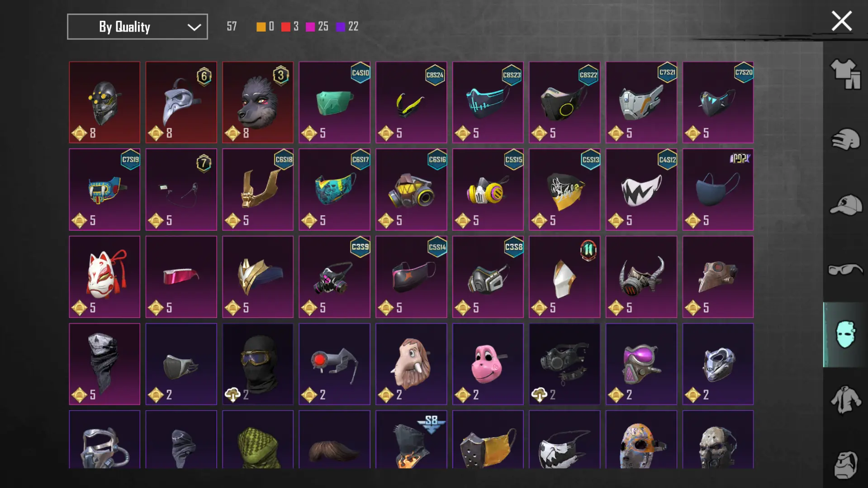This screenshot has width=868, height=488.
Task: Open the cap hats category icon
Action: [845, 205]
